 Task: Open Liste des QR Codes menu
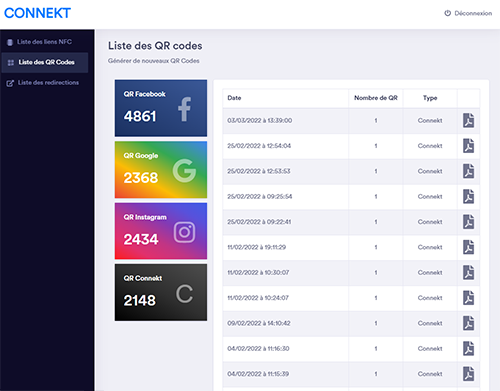click(46, 62)
